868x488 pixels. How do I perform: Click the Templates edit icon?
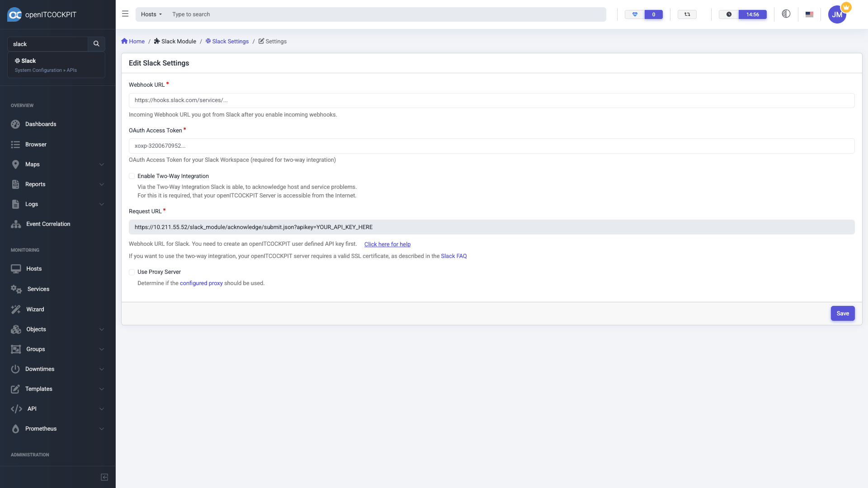click(15, 389)
